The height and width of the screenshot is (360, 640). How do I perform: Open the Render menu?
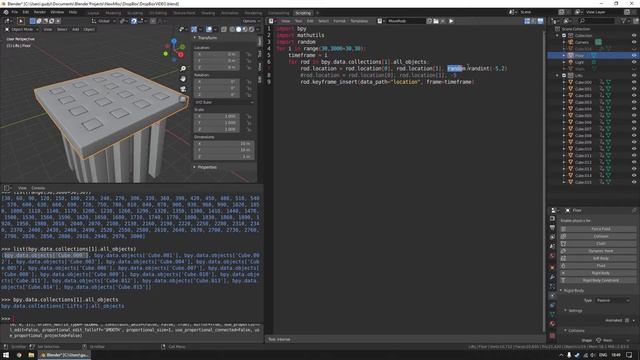point(40,12)
